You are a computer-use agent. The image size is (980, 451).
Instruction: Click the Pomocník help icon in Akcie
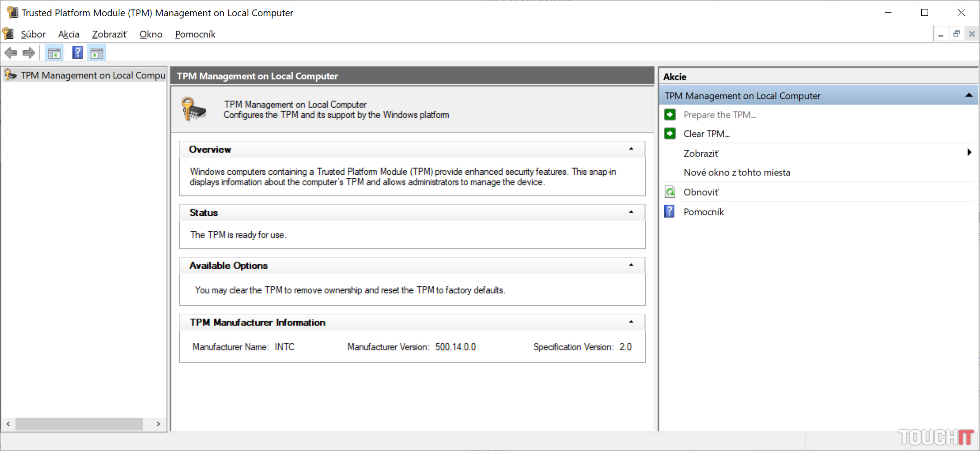(x=670, y=212)
